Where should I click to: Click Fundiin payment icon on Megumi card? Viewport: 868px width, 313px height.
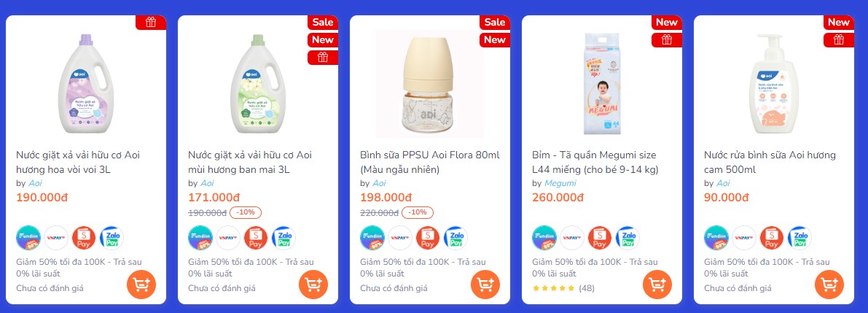tap(544, 238)
